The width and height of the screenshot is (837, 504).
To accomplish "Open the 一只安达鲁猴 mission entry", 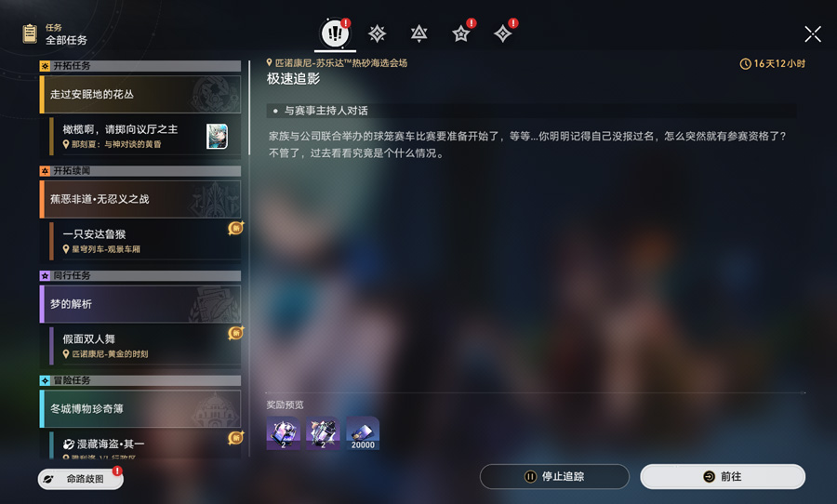I will (x=144, y=241).
